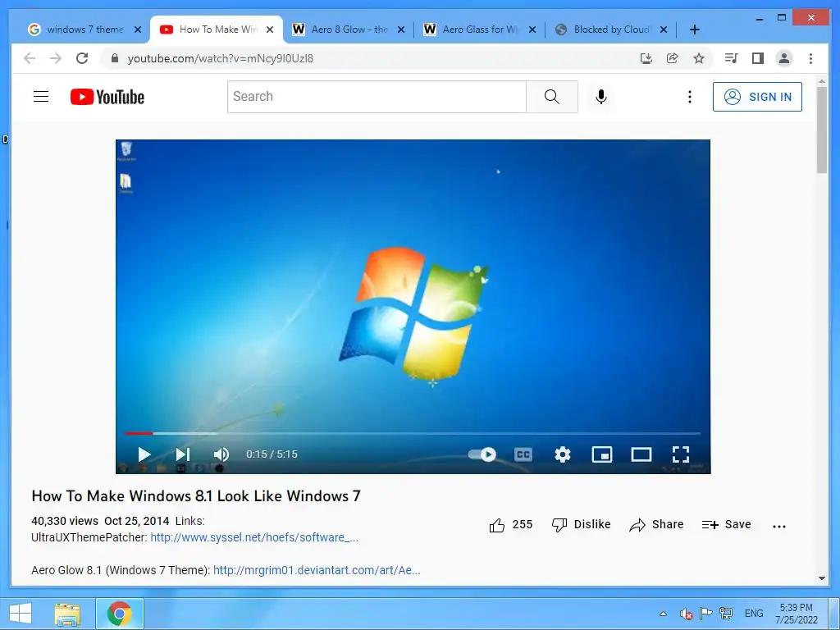Click the Chrome taskbar icon
Image resolution: width=840 pixels, height=630 pixels.
coord(120,614)
